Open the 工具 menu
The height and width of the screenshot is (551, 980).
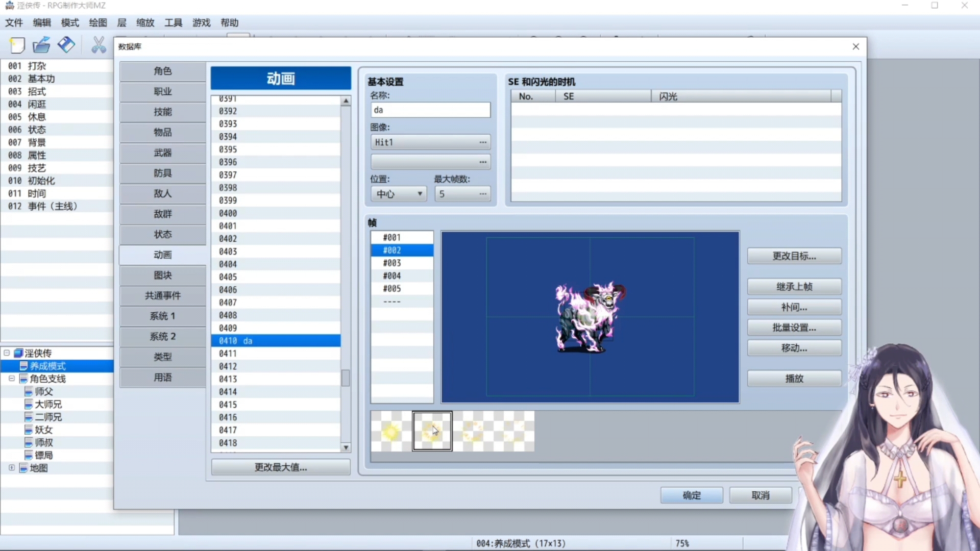click(x=173, y=22)
